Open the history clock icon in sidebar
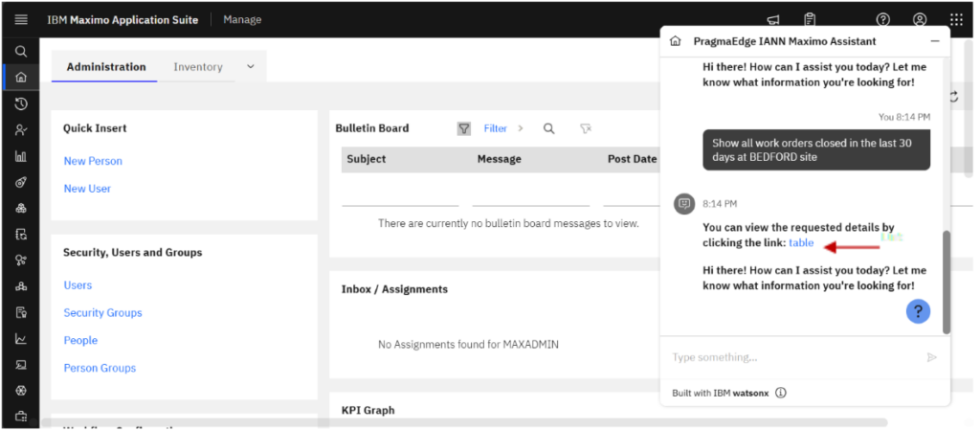980x431 pixels. pyautogui.click(x=21, y=103)
